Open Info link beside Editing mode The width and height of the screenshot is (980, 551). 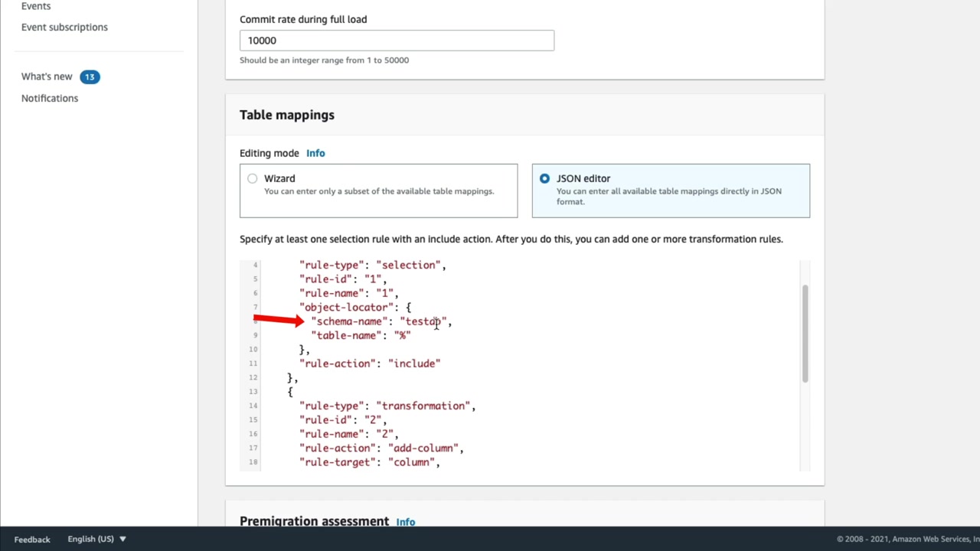point(315,153)
